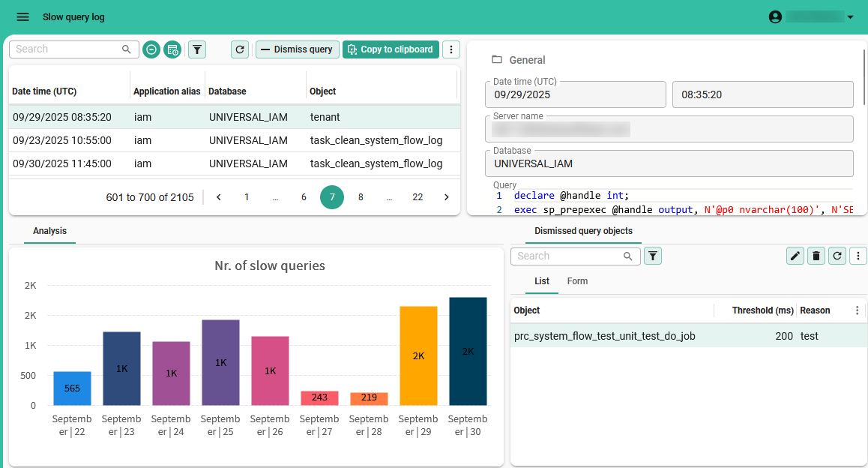Click the Dismiss query button
The width and height of the screenshot is (868, 468).
(x=298, y=49)
